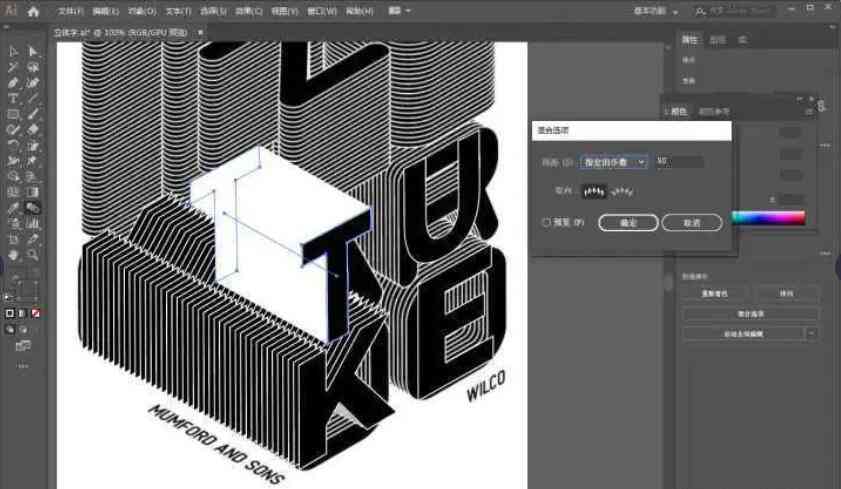The width and height of the screenshot is (841, 489).
Task: Switch to the Layers tab
Action: point(718,40)
